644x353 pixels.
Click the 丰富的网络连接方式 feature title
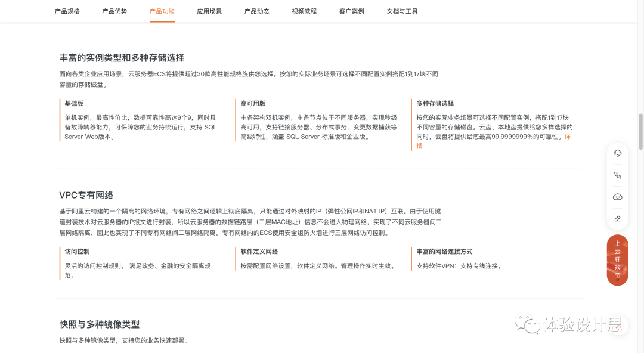444,252
